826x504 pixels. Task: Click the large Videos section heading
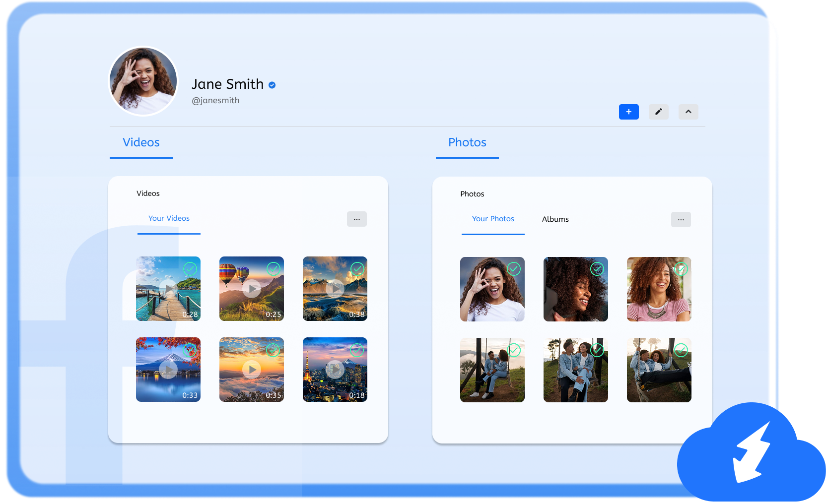[x=141, y=142]
